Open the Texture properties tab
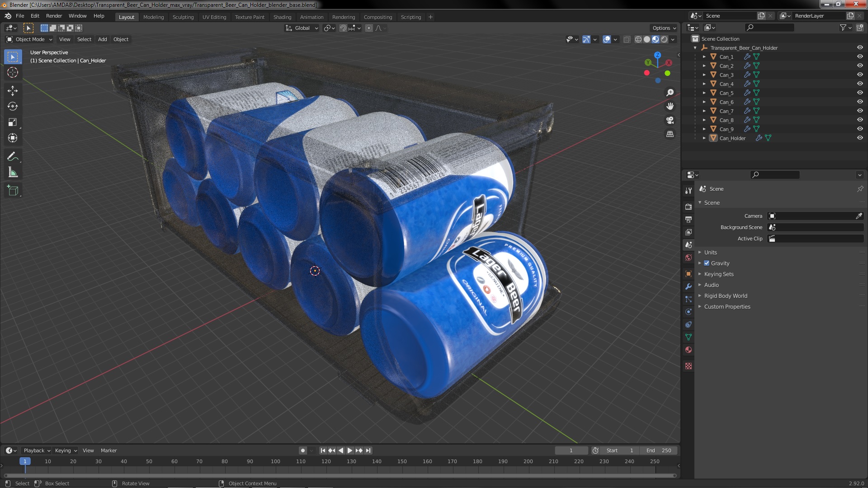 point(689,366)
